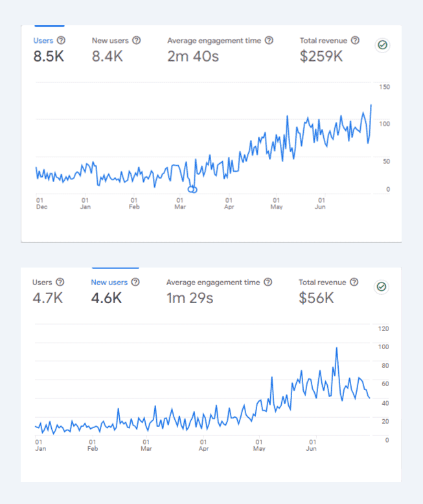
Task: Click the circled data point marker in March
Action: coord(192,189)
